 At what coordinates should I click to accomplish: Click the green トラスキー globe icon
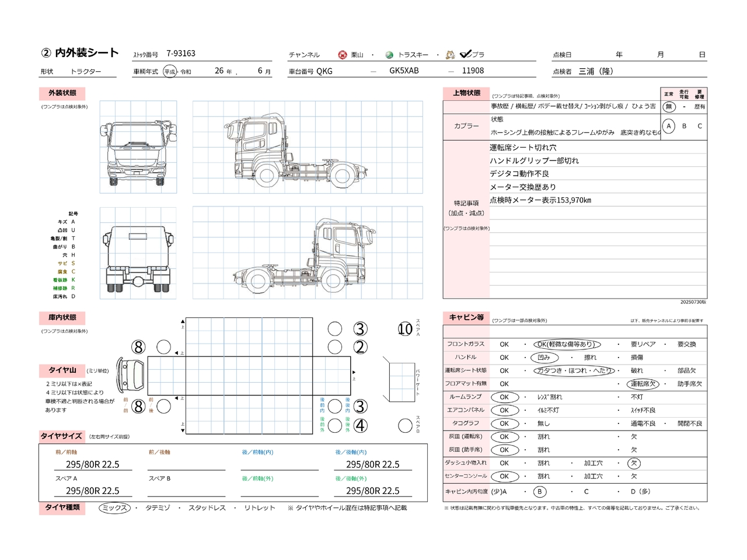[x=389, y=55]
